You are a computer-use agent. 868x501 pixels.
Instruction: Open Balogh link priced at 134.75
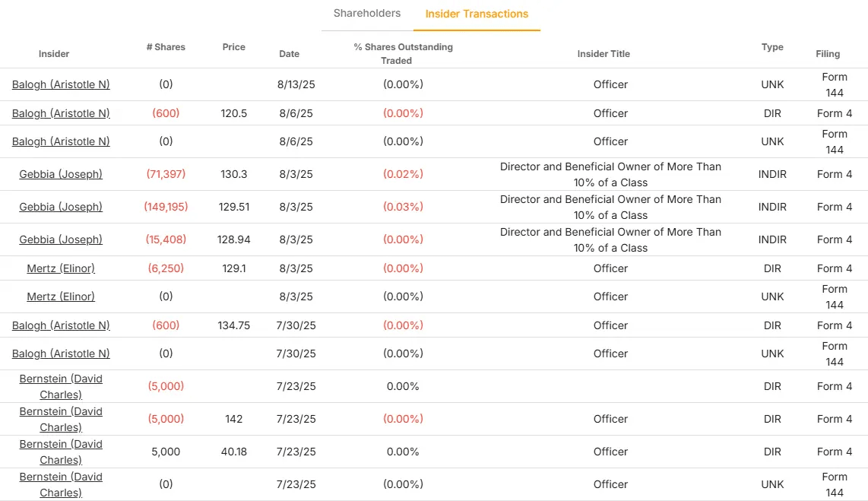61,325
